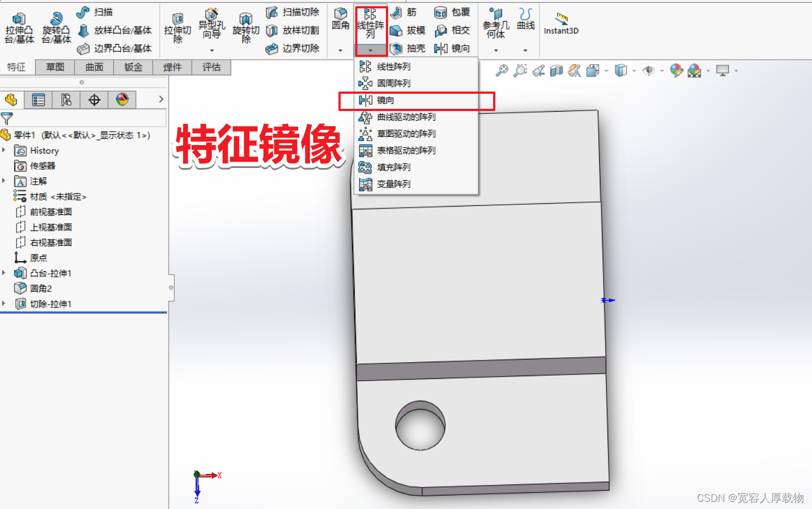Open the DisplayManager color ball tab
This screenshot has height=509, width=812.
(x=122, y=100)
